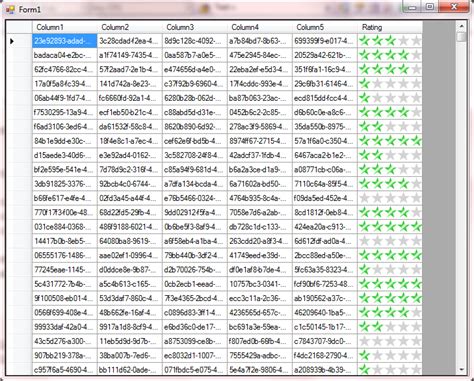Select the cell starting 02fd3a45-a44f
This screenshot has height=381, width=474.
click(x=130, y=198)
